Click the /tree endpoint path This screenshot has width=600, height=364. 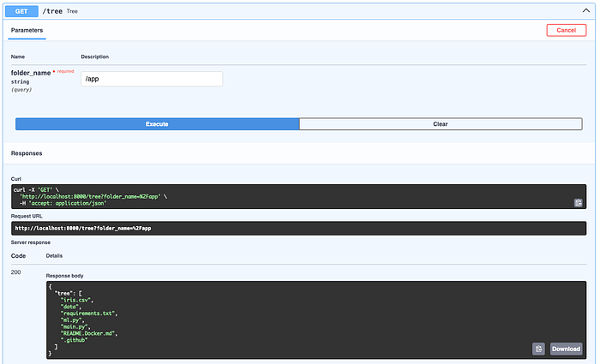pyautogui.click(x=52, y=11)
